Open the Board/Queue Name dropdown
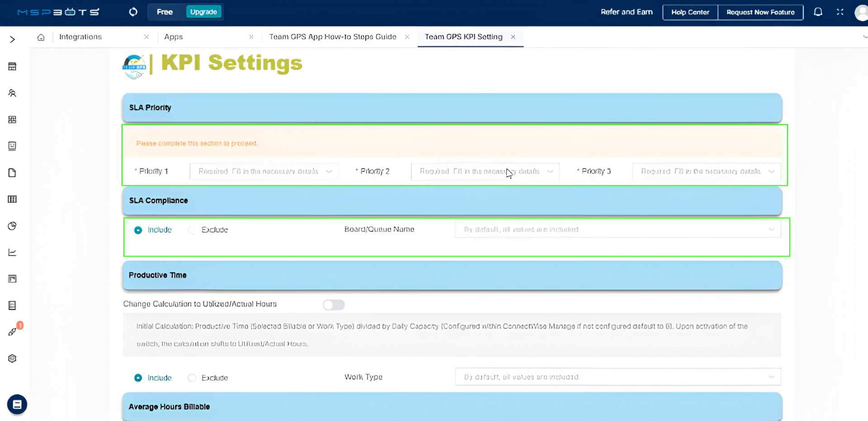The width and height of the screenshot is (868, 421). pos(618,229)
